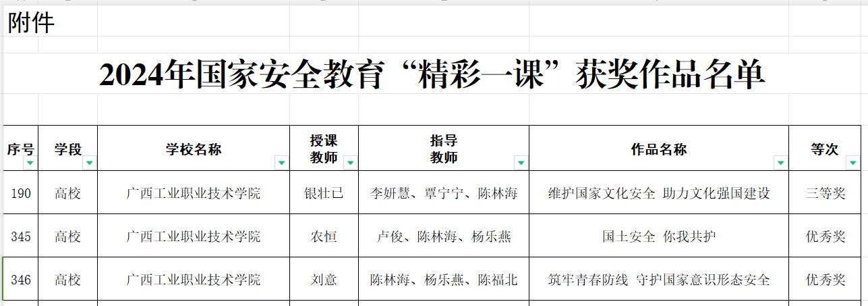Viewport: 868px width, 306px height.
Task: Select 国土安全 你我共护 cell
Action: (659, 236)
